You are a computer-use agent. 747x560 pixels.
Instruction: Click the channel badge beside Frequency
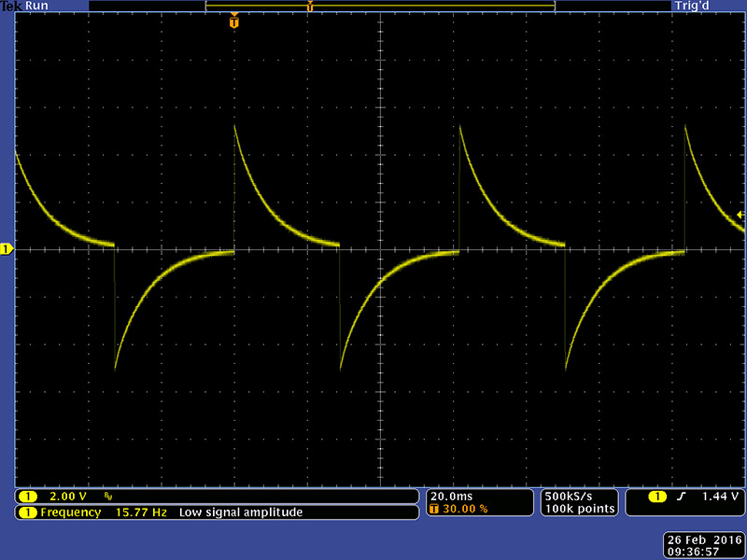(x=28, y=512)
